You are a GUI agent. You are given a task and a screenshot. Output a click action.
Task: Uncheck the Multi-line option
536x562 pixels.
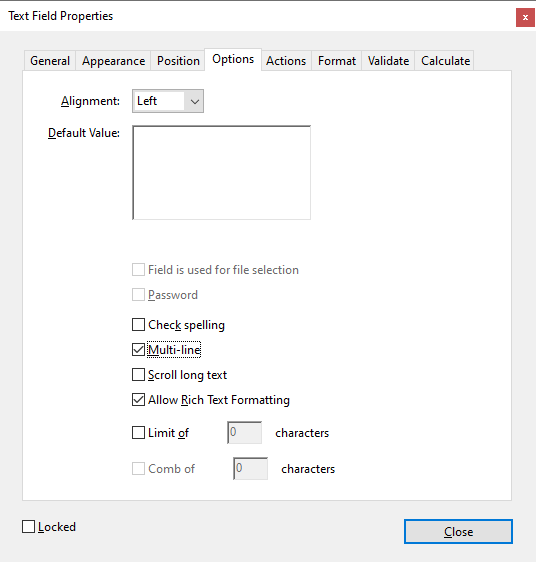[138, 350]
